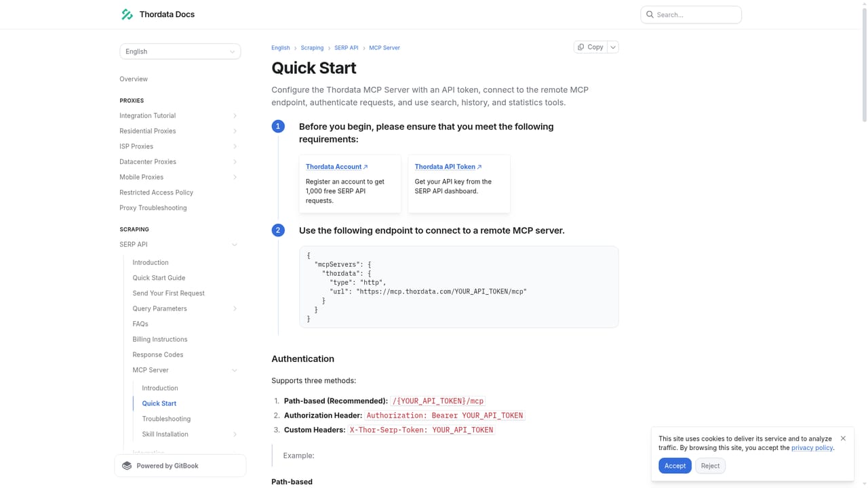
Task: Click the Powered by GitBook button
Action: point(180,466)
